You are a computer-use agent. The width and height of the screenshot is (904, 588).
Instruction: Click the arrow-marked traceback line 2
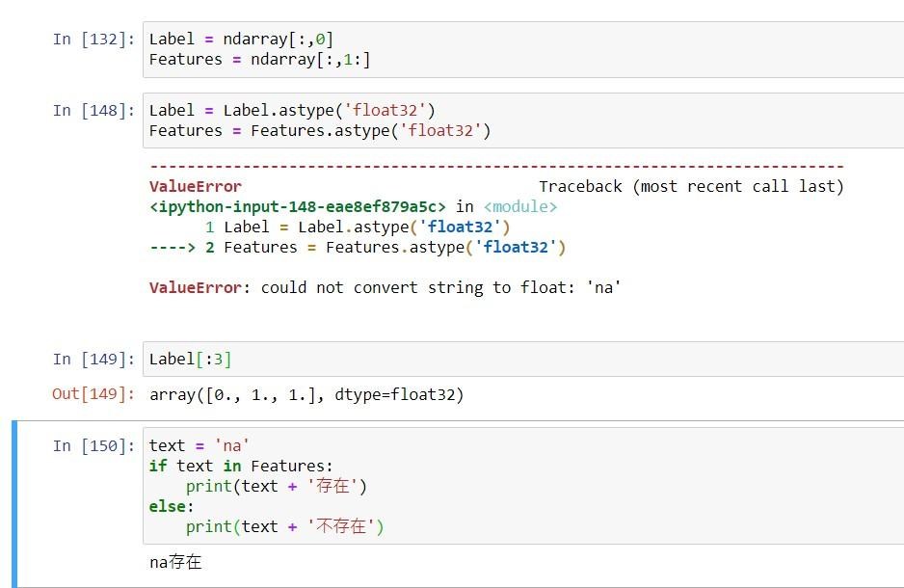pos(358,248)
